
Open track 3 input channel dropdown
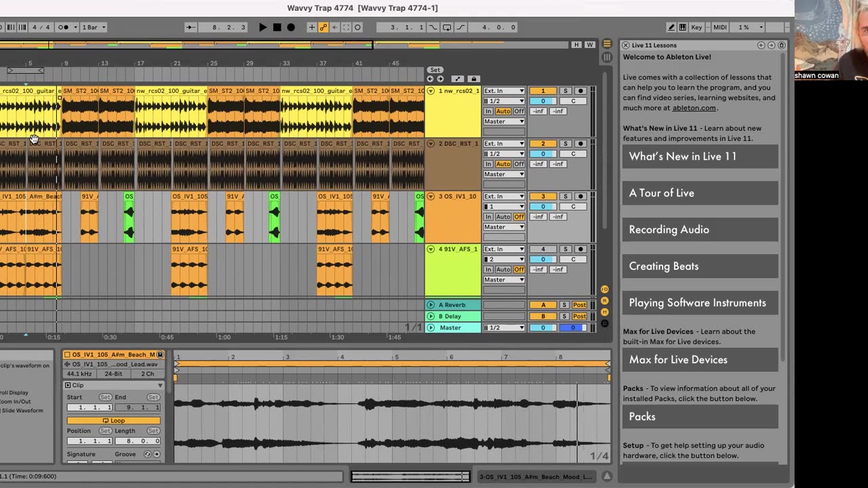click(x=504, y=207)
